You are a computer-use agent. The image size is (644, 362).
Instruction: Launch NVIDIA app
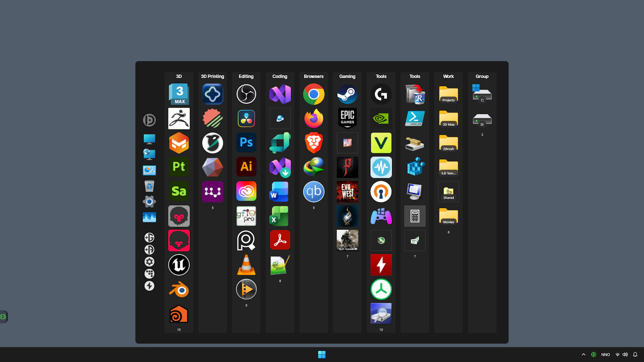coord(381,119)
